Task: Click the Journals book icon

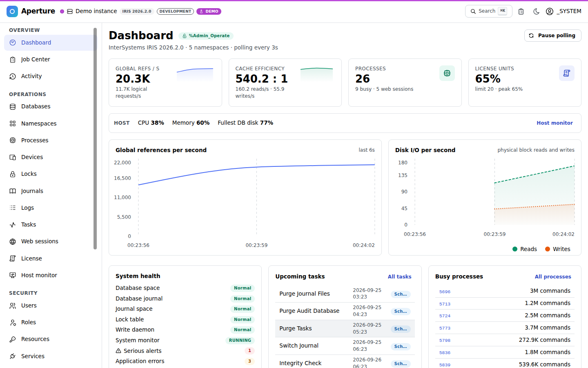Action: pyautogui.click(x=13, y=191)
